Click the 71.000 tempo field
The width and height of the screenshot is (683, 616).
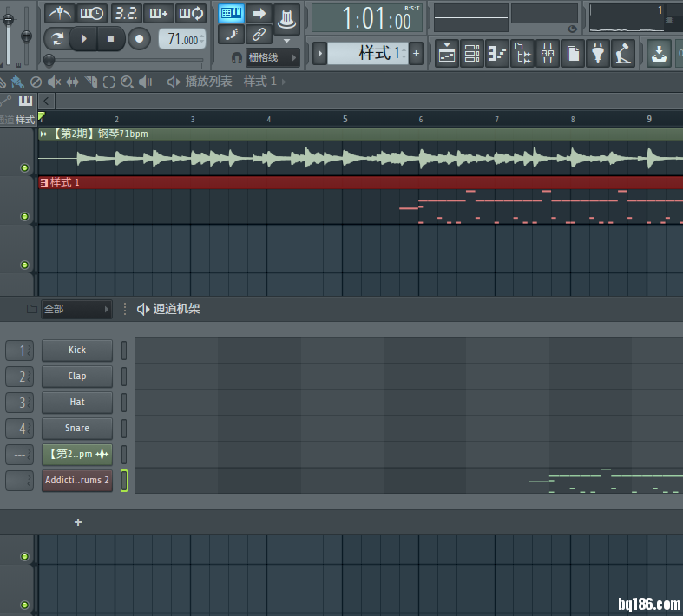[182, 39]
